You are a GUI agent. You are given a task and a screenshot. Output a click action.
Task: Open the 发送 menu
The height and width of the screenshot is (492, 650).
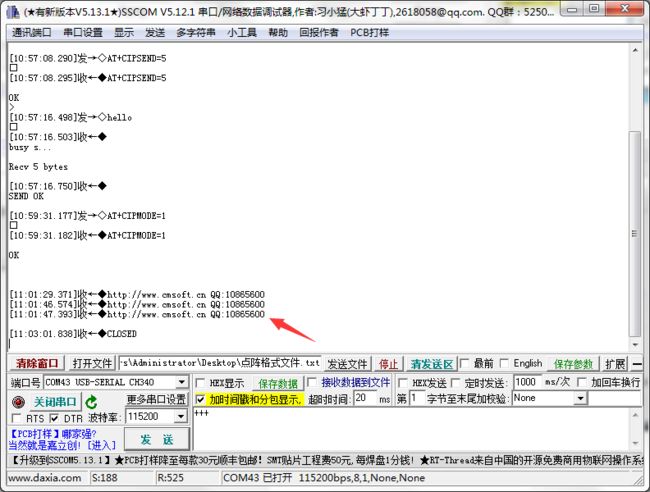pos(155,32)
